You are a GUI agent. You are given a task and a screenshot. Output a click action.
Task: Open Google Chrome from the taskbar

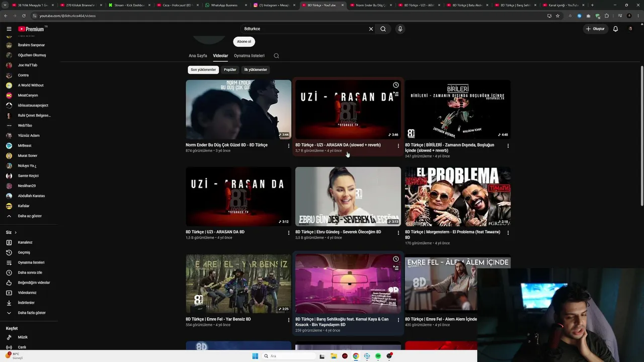coord(356,356)
